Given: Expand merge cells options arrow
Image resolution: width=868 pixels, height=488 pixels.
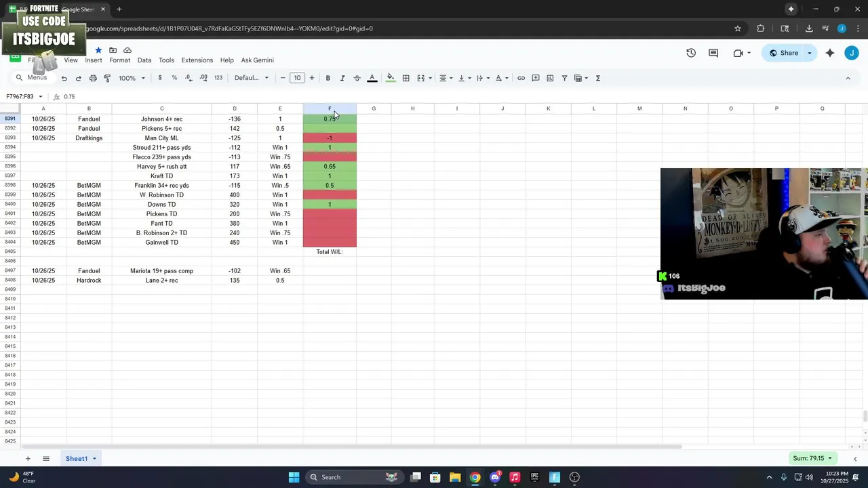Looking at the screenshot, I should (430, 78).
